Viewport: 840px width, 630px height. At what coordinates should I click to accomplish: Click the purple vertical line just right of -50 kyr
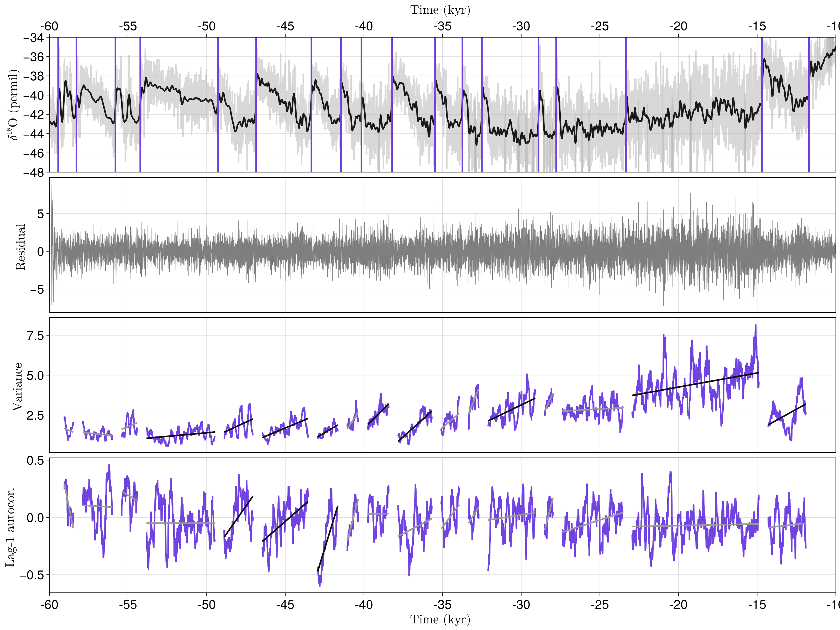point(218,105)
